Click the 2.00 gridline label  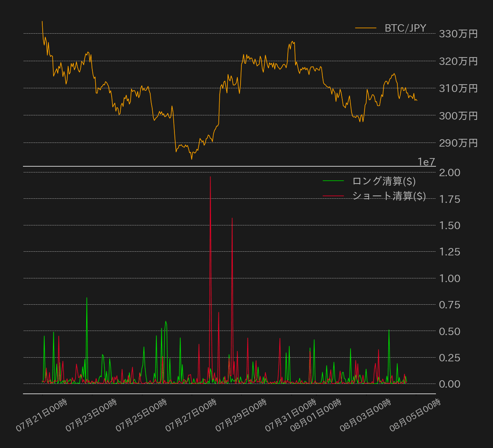click(450, 173)
